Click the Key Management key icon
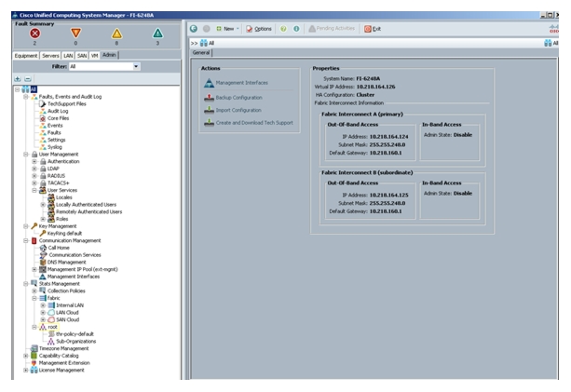Image resolution: width=571 pixels, height=392 pixels. pos(34,226)
